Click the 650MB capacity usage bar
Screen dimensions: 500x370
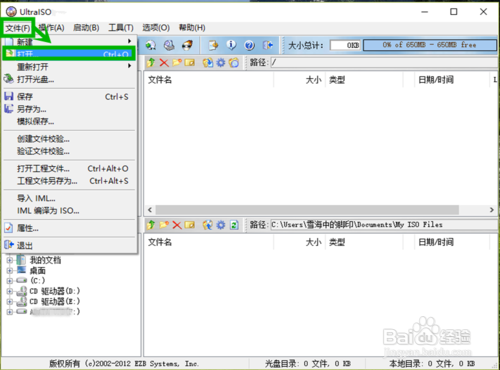[430, 45]
